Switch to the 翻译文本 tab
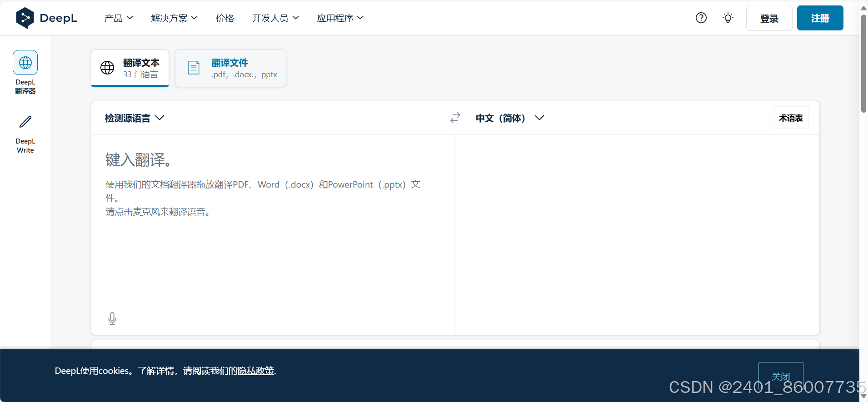 (130, 68)
